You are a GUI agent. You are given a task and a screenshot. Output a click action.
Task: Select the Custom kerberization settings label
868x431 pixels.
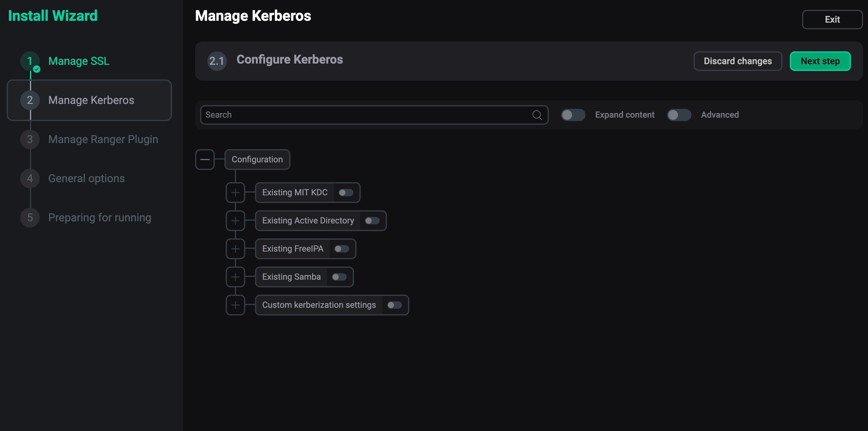click(319, 305)
